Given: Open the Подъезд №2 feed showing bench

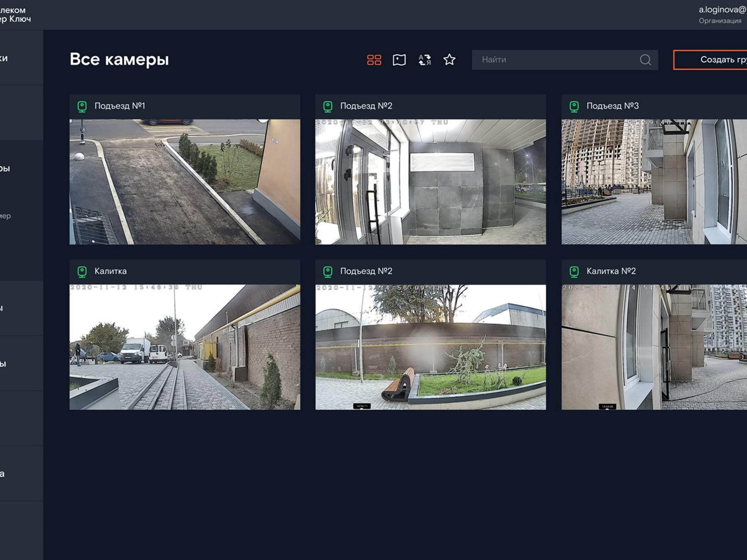Looking at the screenshot, I should (431, 347).
